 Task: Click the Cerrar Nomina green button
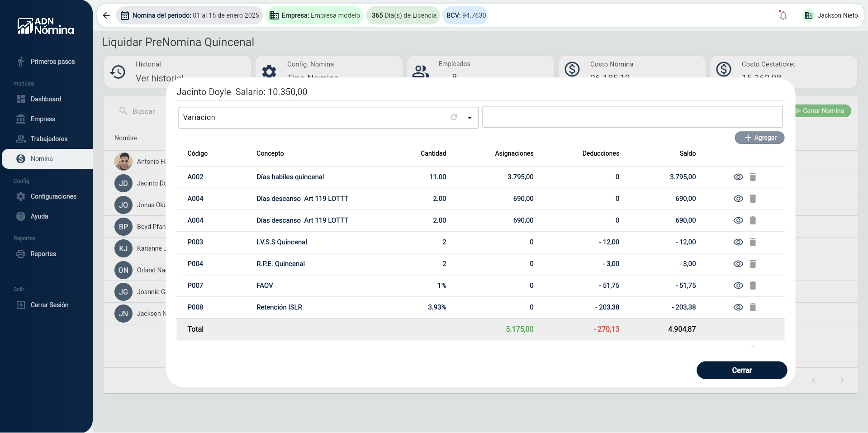823,111
